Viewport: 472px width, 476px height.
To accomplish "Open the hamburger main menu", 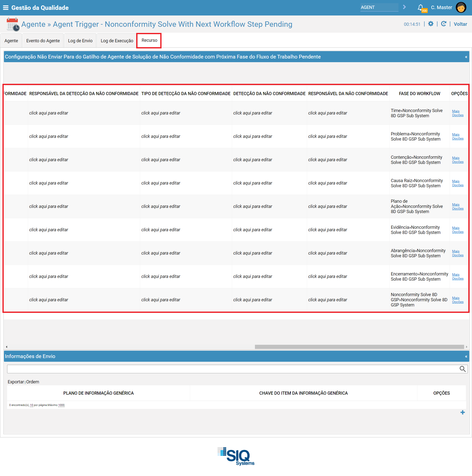I will (x=5, y=8).
